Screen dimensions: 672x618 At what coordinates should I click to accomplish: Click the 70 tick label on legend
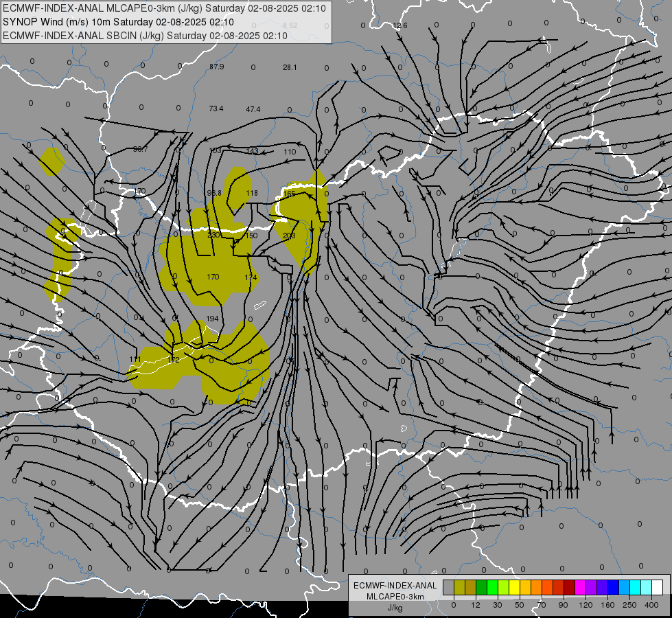[542, 605]
